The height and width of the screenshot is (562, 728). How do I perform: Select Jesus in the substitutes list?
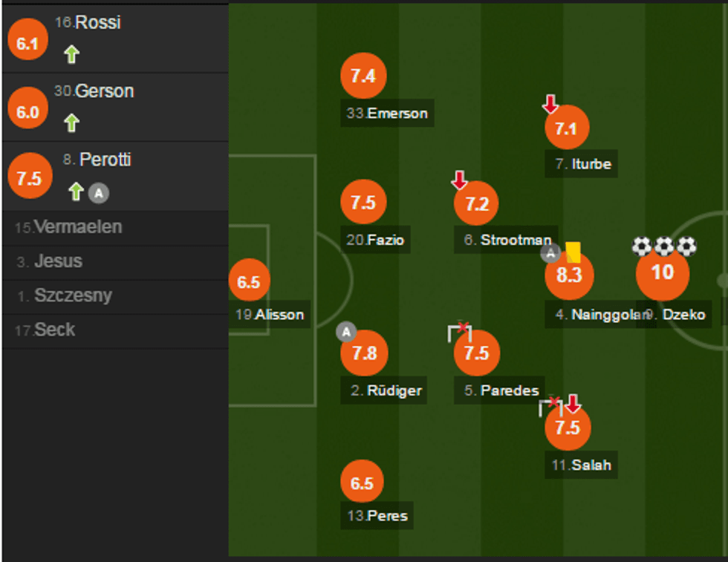click(x=57, y=261)
